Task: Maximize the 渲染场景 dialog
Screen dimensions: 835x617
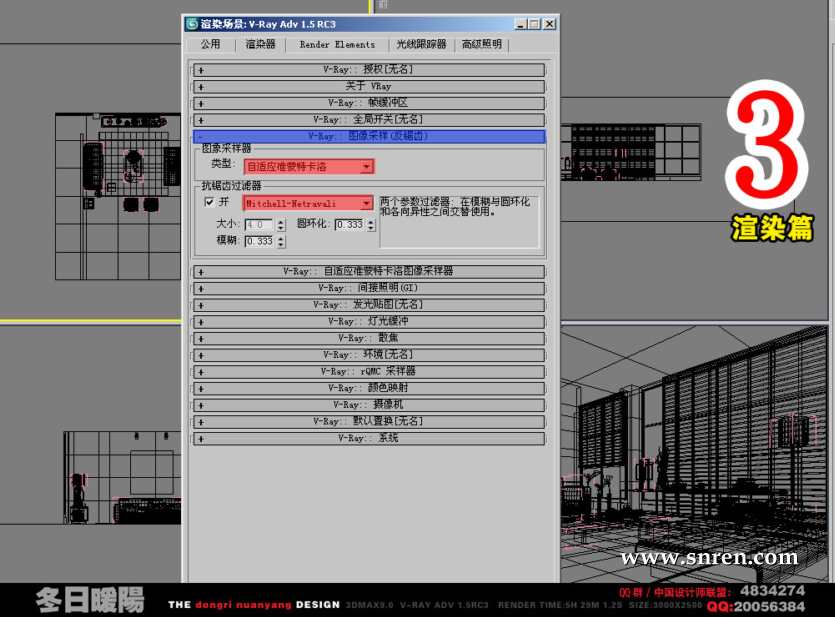Action: click(x=534, y=24)
